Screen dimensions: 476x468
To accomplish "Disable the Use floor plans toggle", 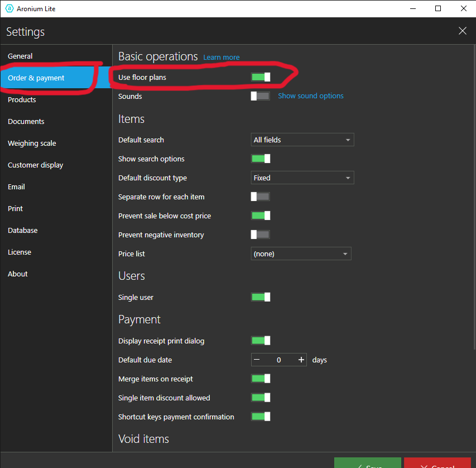I will (261, 77).
